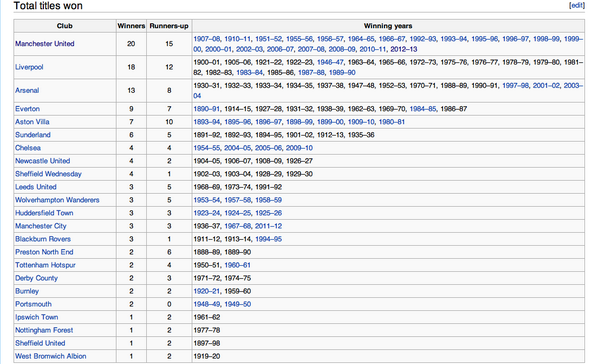Follow the Blackburn Rovers link
Screen dimensions: 598x364
pos(43,239)
